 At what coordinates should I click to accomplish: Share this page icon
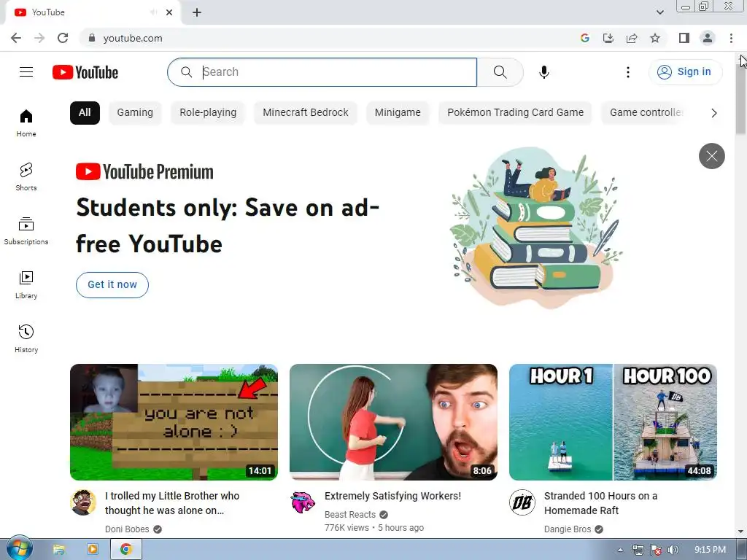[632, 38]
